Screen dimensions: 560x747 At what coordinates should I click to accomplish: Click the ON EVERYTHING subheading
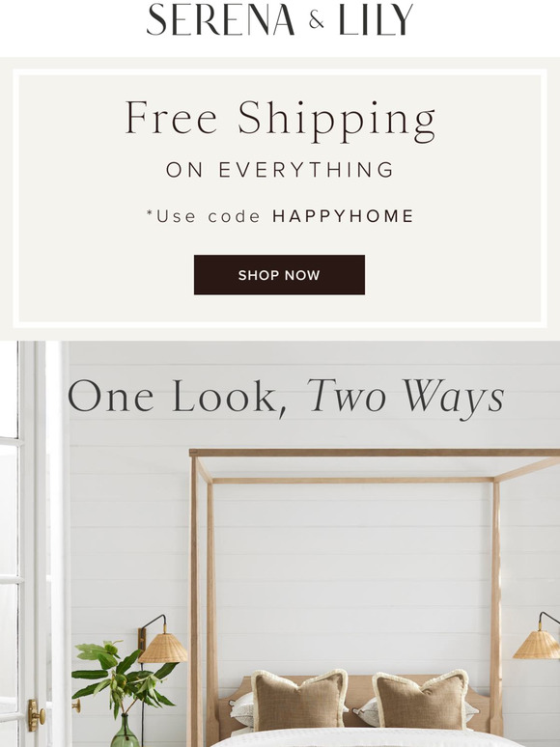point(280,170)
